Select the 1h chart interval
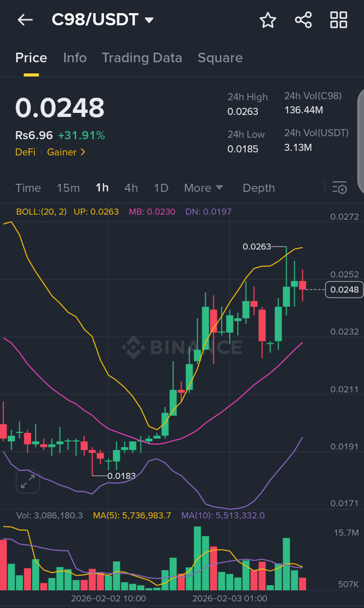Viewport: 364px width, 608px height. tap(102, 188)
